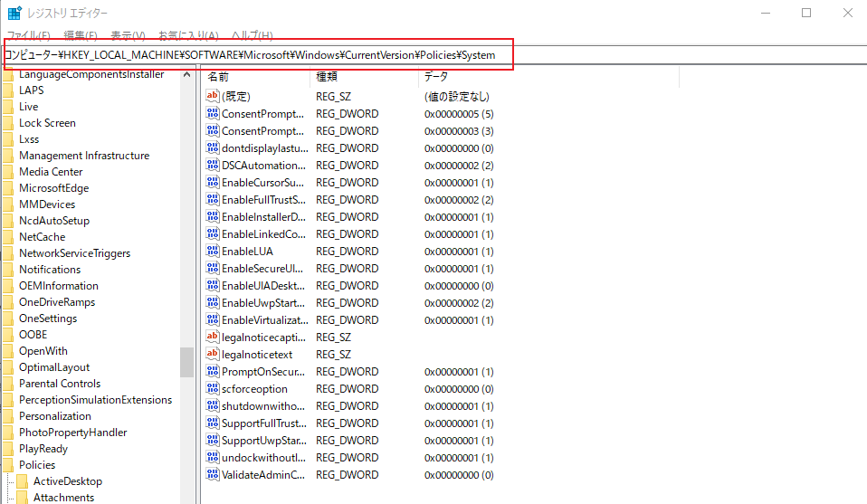Select the OEMInformation key
867x504 pixels.
point(59,286)
